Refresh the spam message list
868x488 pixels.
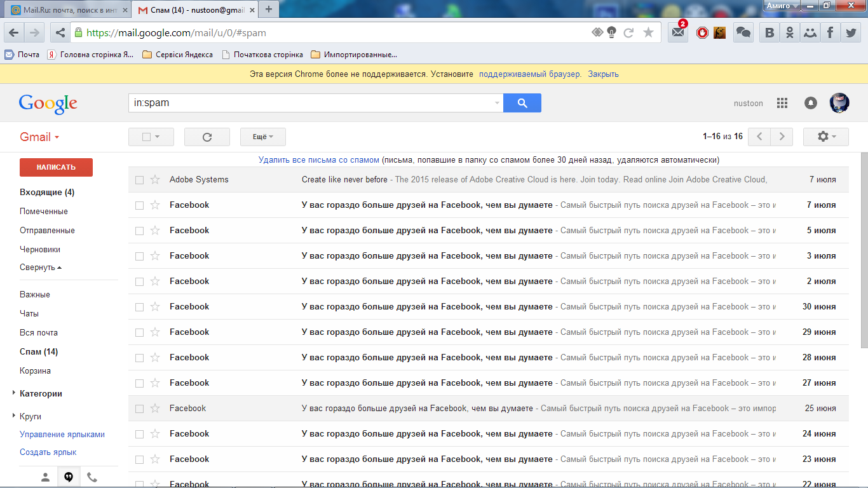pyautogui.click(x=207, y=137)
